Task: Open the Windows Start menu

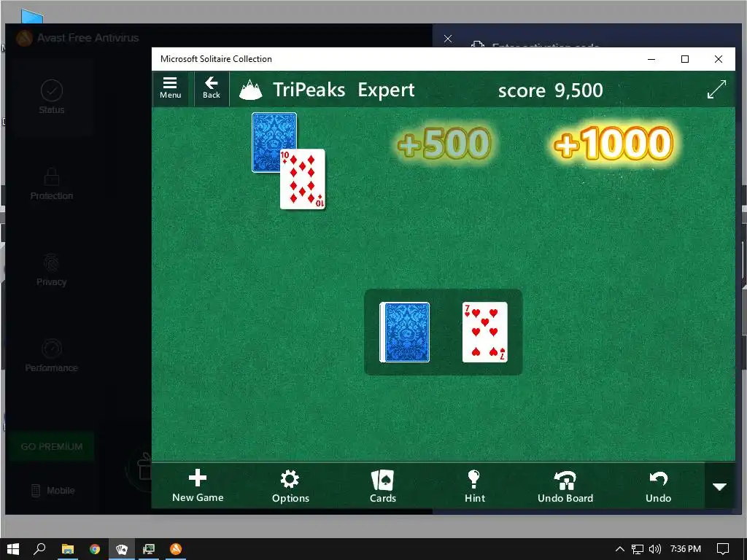Action: (13, 549)
